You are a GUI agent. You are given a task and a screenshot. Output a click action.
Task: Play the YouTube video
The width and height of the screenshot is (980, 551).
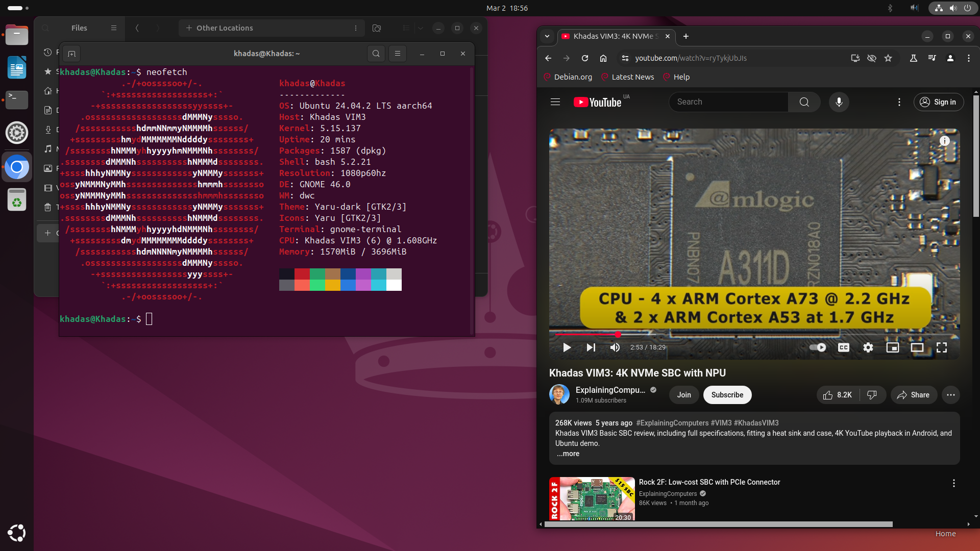567,347
